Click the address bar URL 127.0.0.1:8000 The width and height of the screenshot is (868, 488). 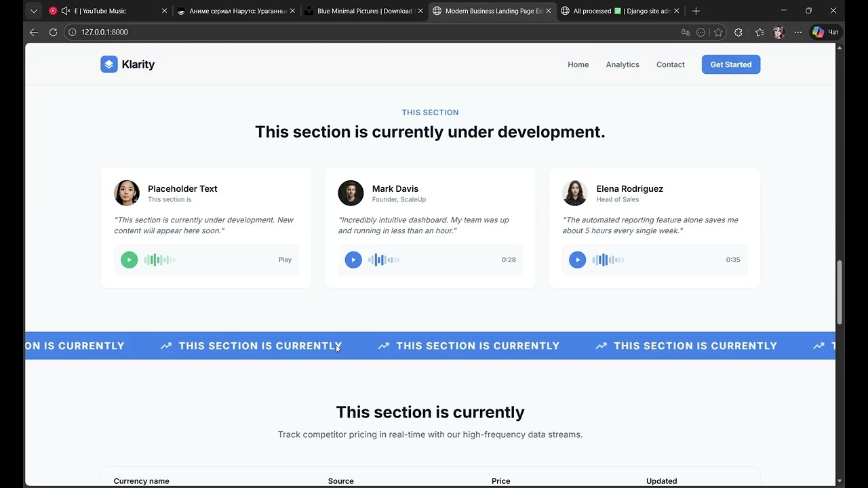pos(104,32)
